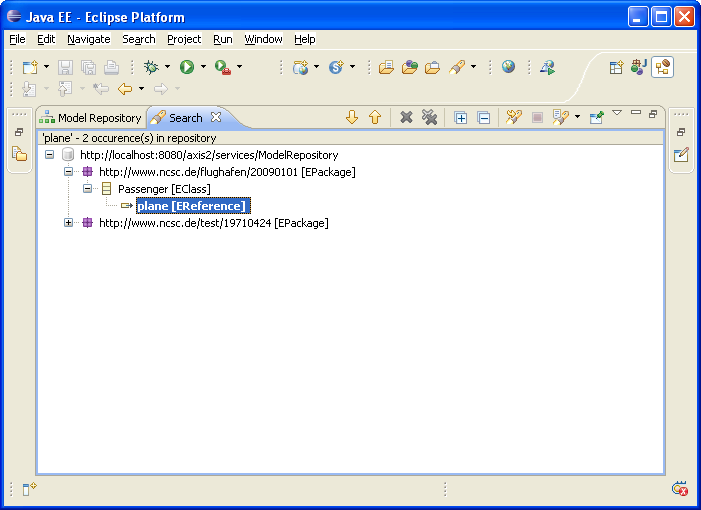Remove All Matches double-X icon
The image size is (701, 510).
coord(429,118)
